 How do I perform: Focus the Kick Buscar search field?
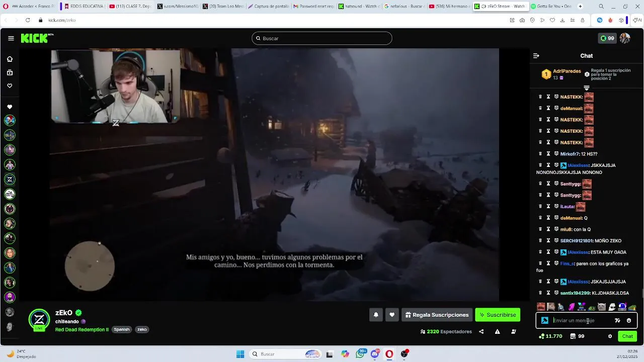[321, 38]
